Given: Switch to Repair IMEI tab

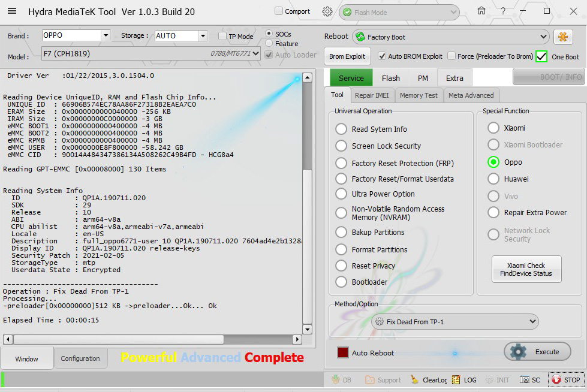Looking at the screenshot, I should pyautogui.click(x=372, y=95).
